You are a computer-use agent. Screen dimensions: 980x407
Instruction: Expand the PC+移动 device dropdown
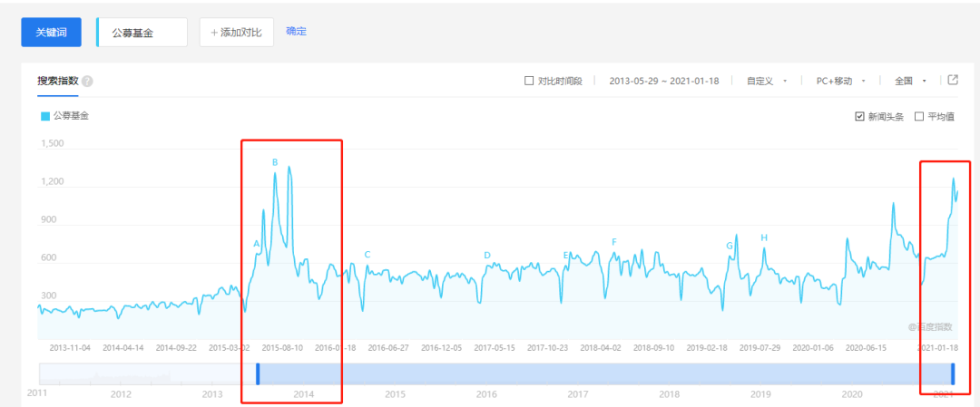pyautogui.click(x=840, y=82)
